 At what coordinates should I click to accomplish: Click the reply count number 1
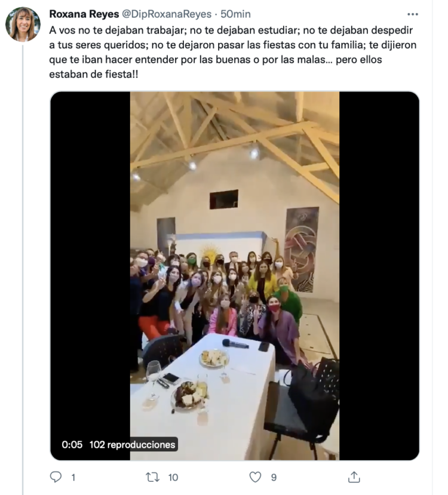click(73, 477)
